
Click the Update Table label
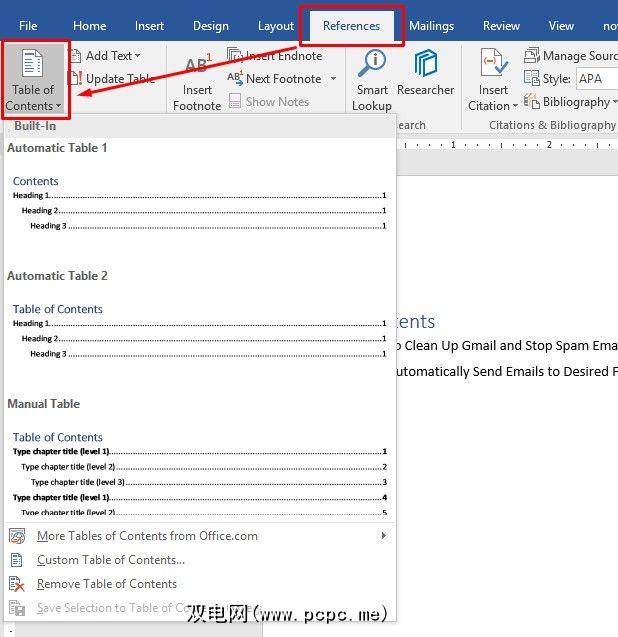point(120,79)
